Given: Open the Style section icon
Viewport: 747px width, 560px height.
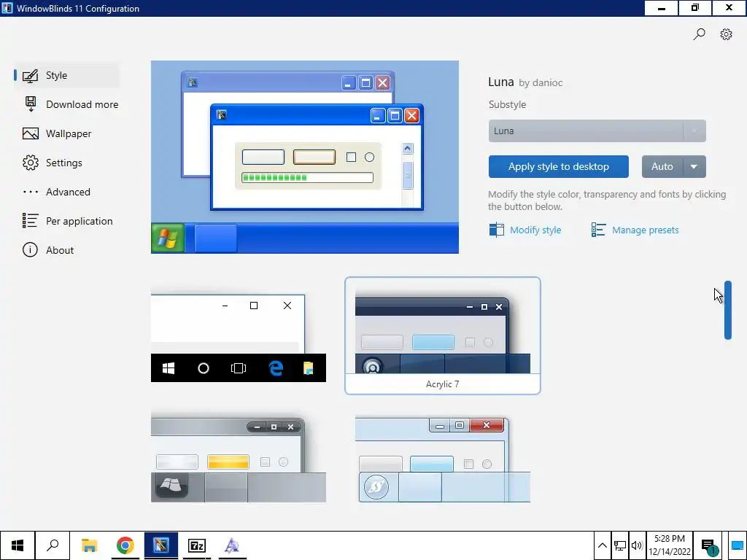Looking at the screenshot, I should tap(31, 76).
